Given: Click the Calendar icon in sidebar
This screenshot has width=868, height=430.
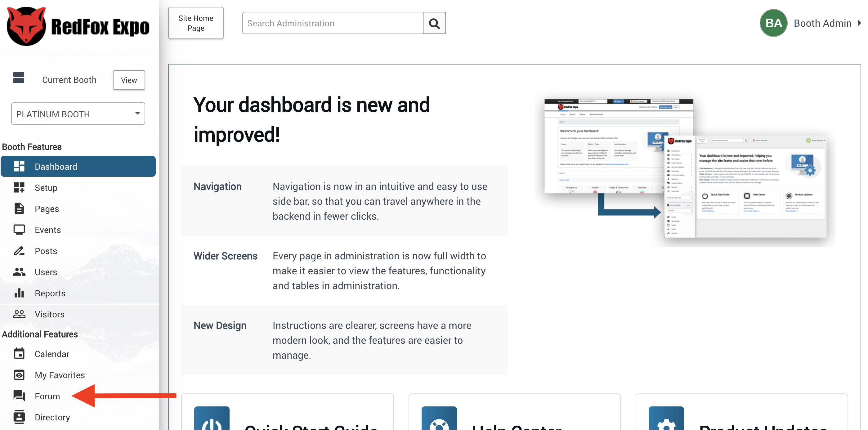Looking at the screenshot, I should coord(19,353).
